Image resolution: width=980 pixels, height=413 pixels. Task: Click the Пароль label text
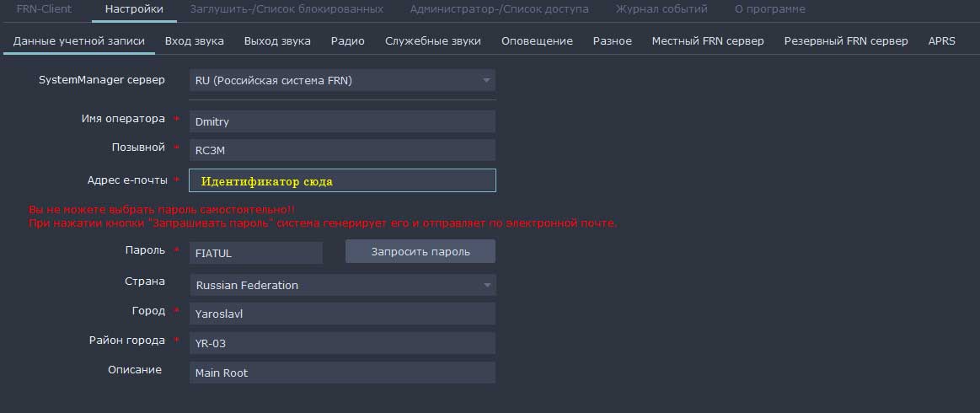click(x=145, y=250)
